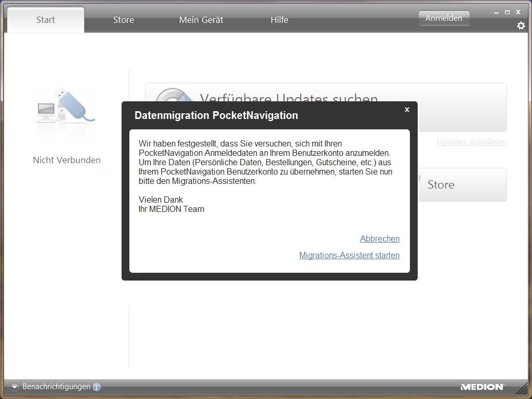Open settings via the gear icon

pyautogui.click(x=521, y=25)
